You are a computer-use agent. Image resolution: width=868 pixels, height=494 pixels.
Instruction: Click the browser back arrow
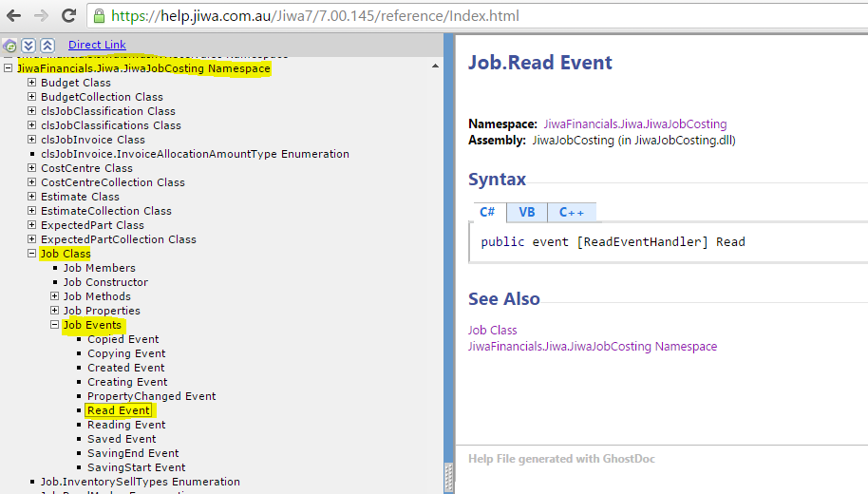[14, 15]
